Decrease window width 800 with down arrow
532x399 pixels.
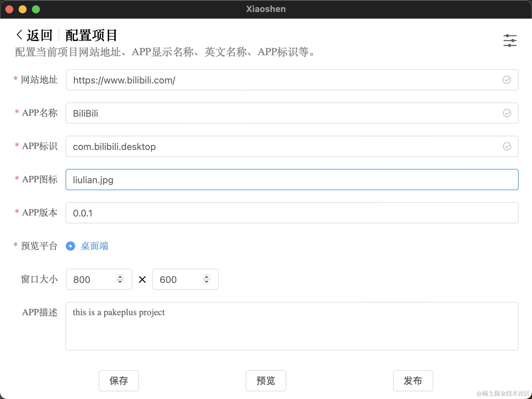pyautogui.click(x=120, y=282)
